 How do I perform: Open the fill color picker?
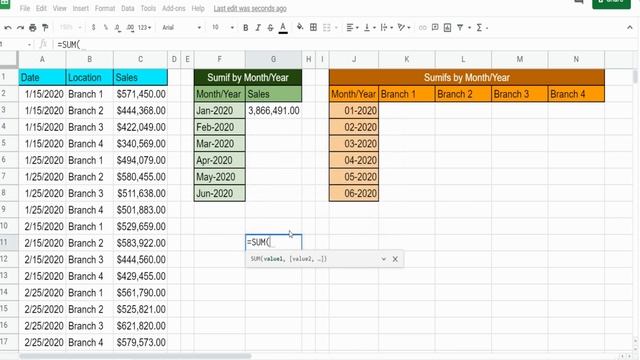click(300, 27)
